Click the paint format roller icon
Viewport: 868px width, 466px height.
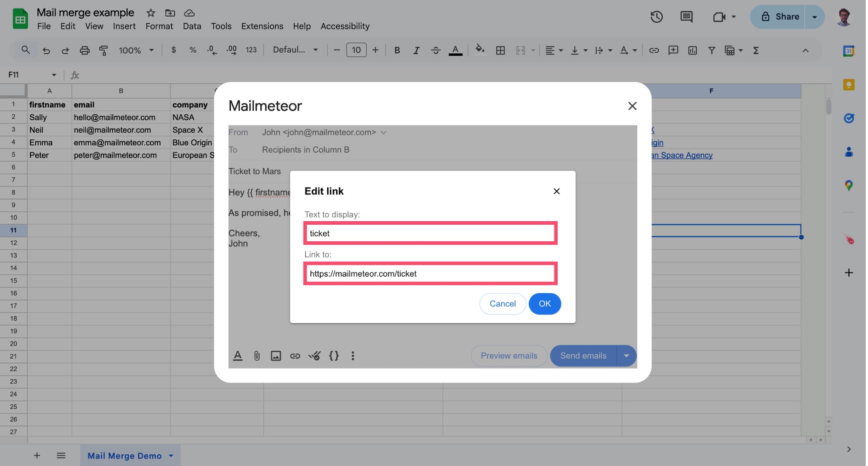click(103, 50)
